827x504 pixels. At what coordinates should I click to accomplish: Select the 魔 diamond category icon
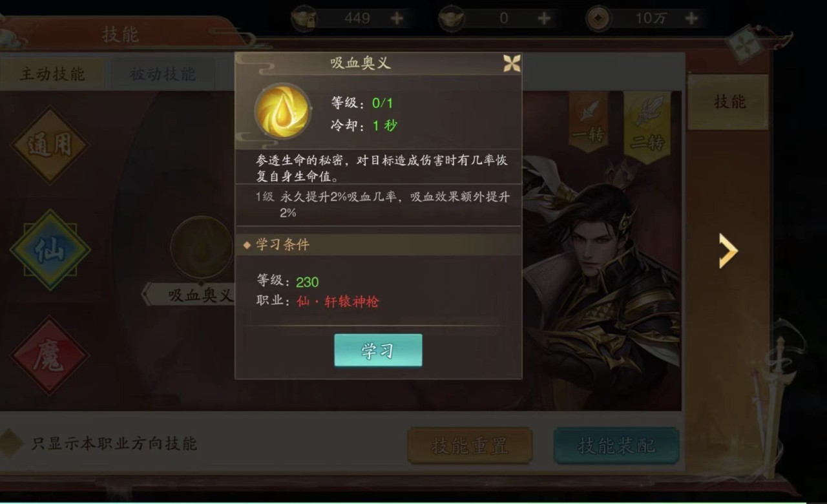(50, 355)
